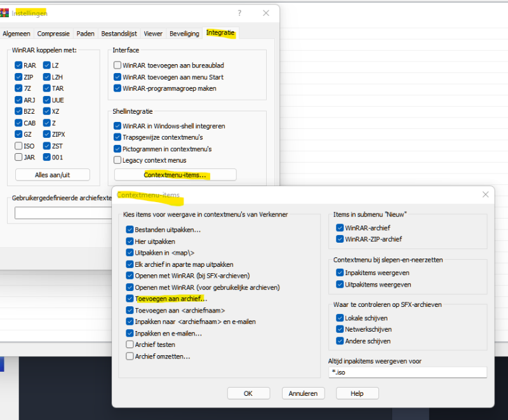Toggle Inpakken en e-mailen... checkbox
The image size is (508, 420).
click(x=130, y=333)
